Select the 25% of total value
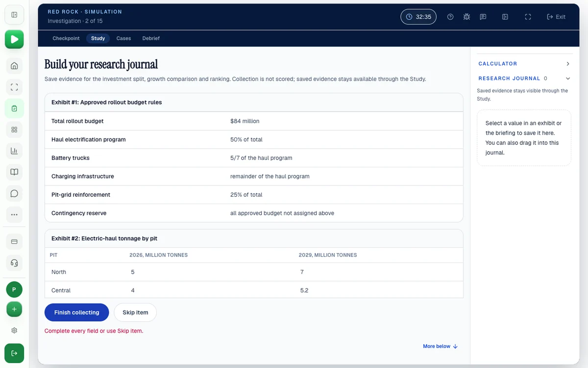The image size is (588, 368). [246, 195]
